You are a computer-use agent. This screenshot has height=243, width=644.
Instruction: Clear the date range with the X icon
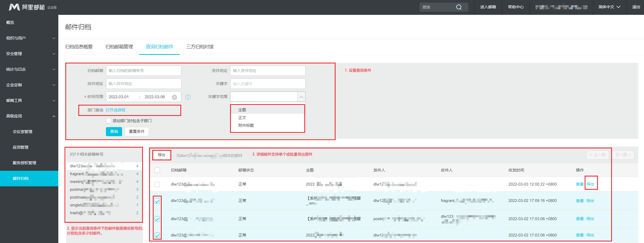pos(174,97)
